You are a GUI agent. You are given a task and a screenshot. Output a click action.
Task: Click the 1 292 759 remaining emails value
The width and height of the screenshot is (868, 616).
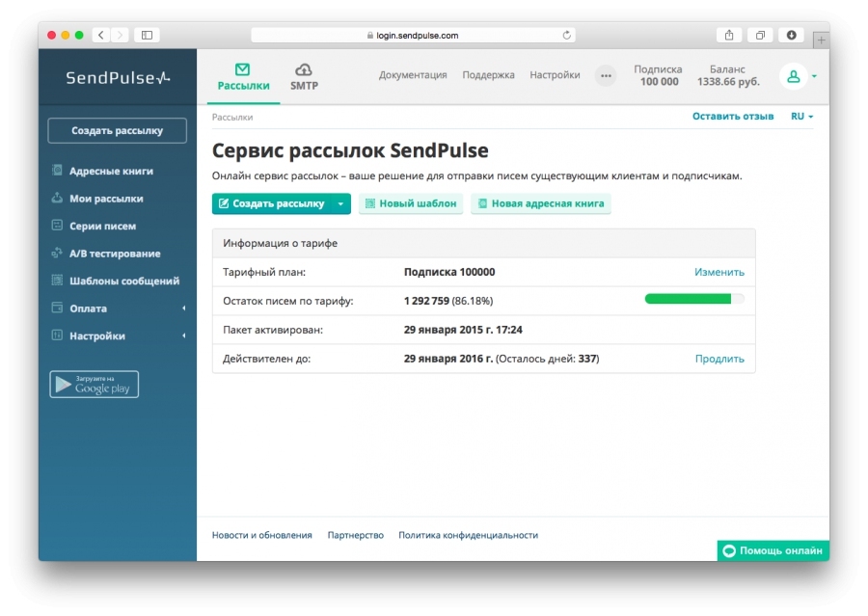tap(426, 301)
